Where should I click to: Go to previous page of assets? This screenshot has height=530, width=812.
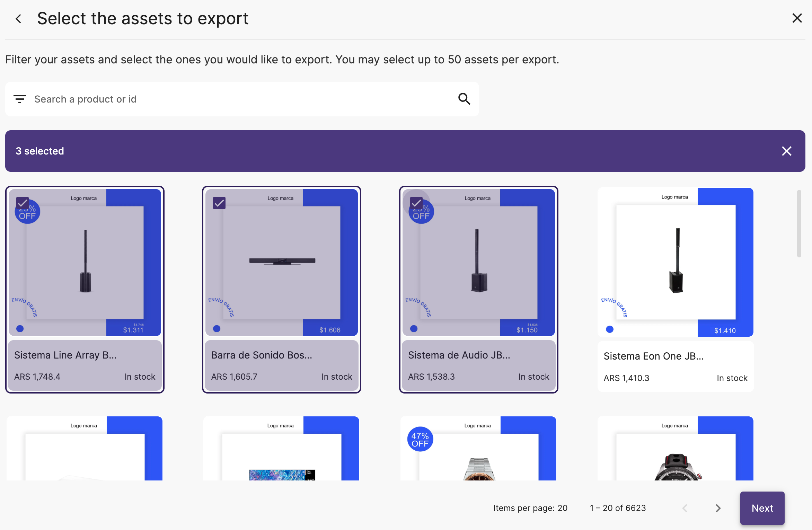(685, 508)
